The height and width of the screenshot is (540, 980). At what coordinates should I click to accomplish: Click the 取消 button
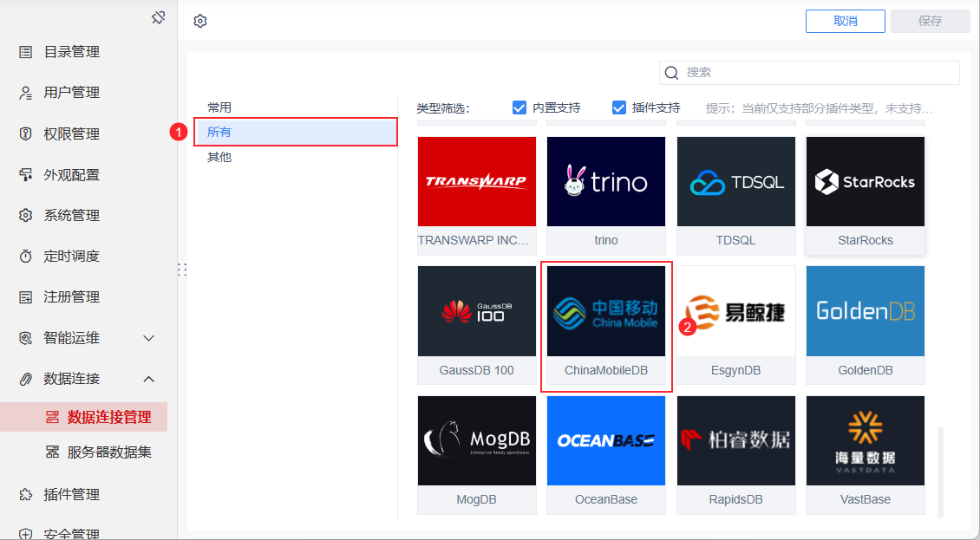click(846, 21)
